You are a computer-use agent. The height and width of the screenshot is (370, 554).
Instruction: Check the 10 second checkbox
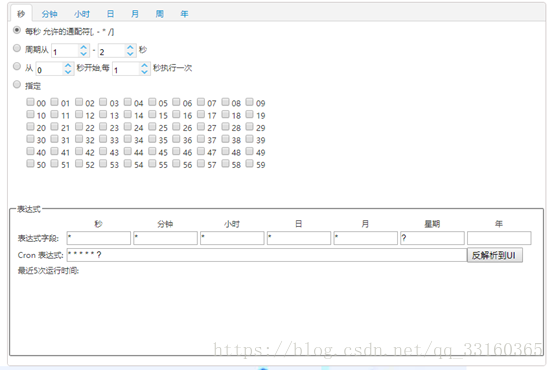30,114
